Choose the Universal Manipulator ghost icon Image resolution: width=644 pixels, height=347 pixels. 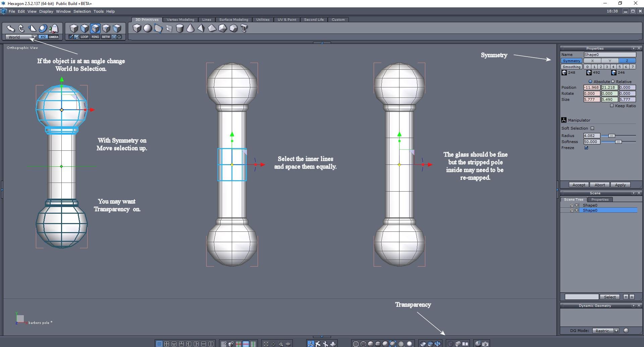click(54, 28)
